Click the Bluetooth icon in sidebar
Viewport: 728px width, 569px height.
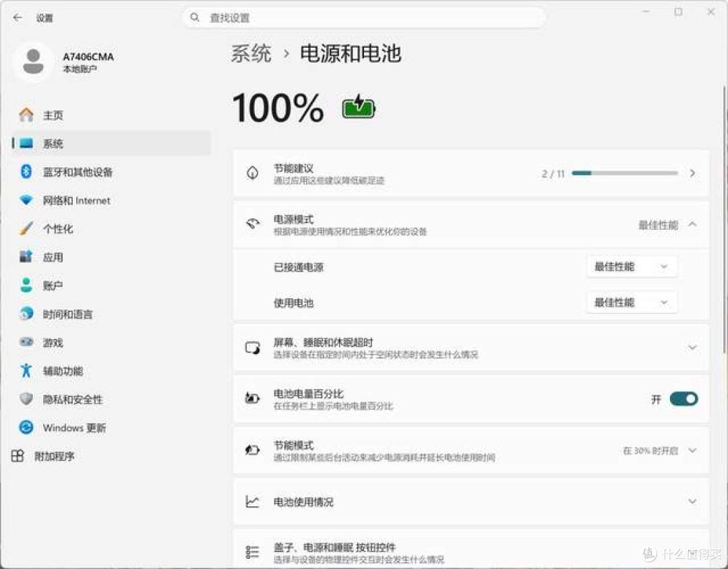(26, 171)
